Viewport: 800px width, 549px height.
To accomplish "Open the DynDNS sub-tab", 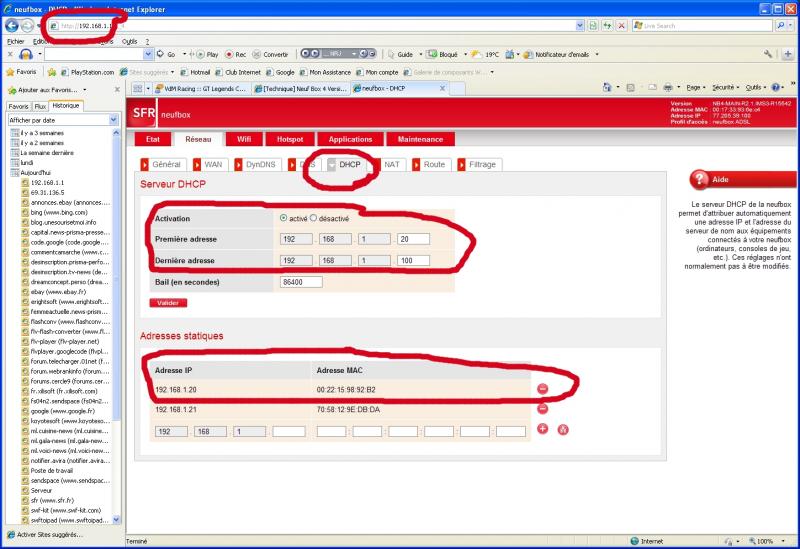I will [x=256, y=164].
